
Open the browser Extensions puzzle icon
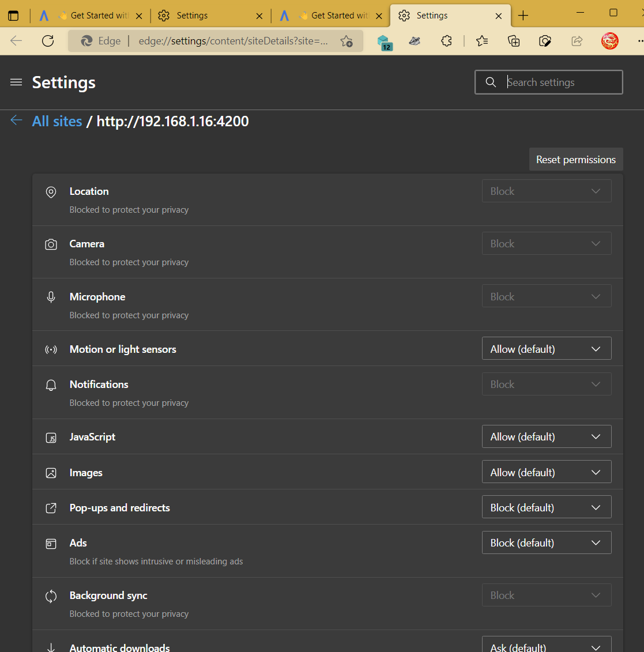pyautogui.click(x=446, y=41)
